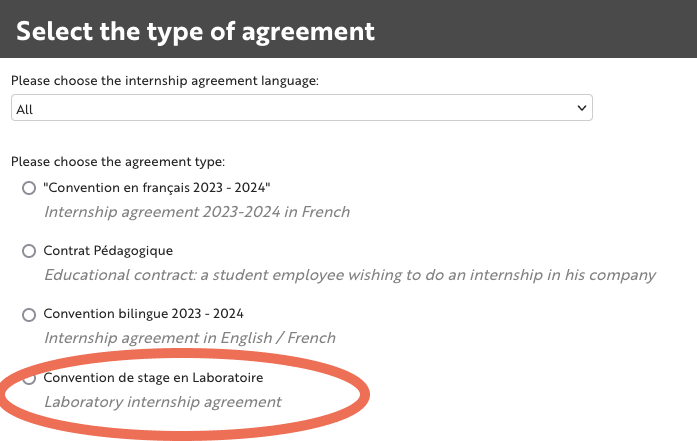The width and height of the screenshot is (697, 441).
Task: Select the Convention bilingue 2023 - 2024 radio button
Action: (x=29, y=314)
